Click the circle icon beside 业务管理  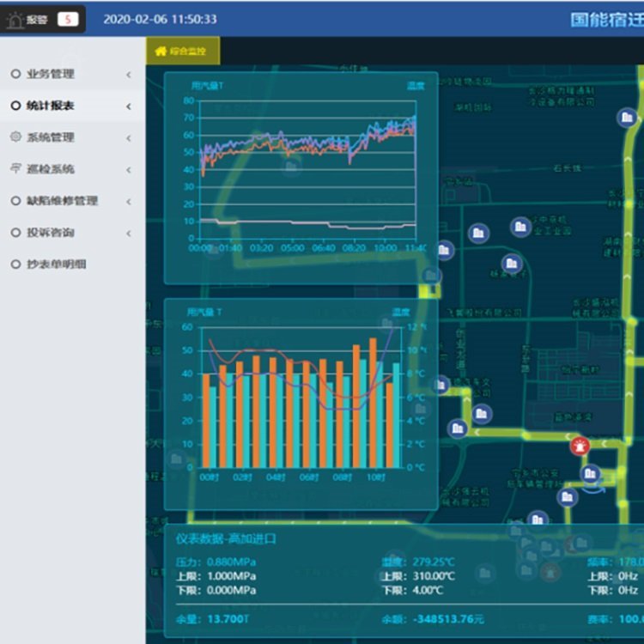[15, 74]
